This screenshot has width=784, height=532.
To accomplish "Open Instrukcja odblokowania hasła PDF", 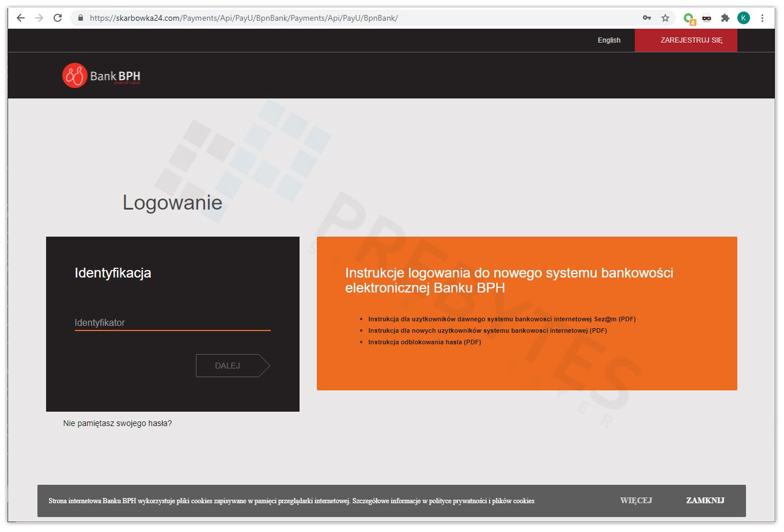I will [425, 342].
